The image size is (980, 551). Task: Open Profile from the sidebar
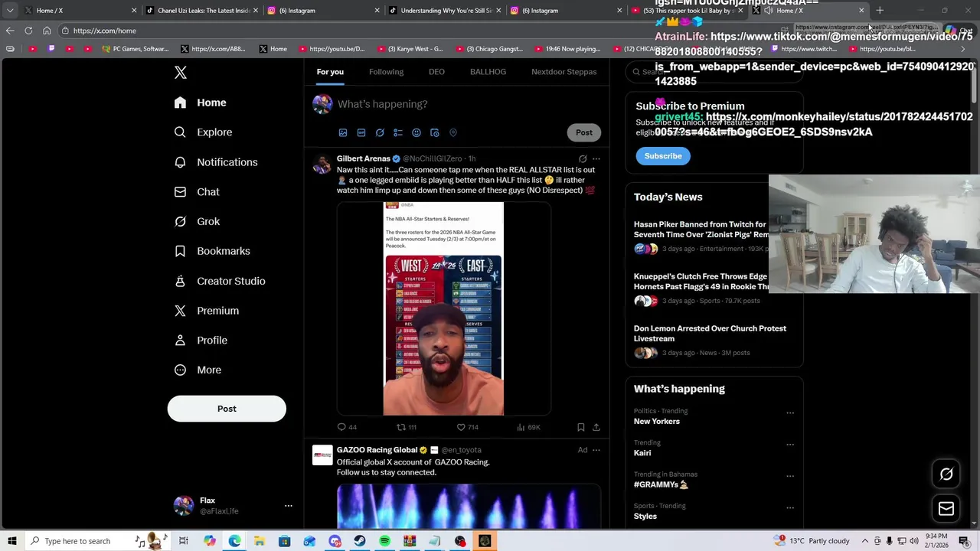(201, 341)
